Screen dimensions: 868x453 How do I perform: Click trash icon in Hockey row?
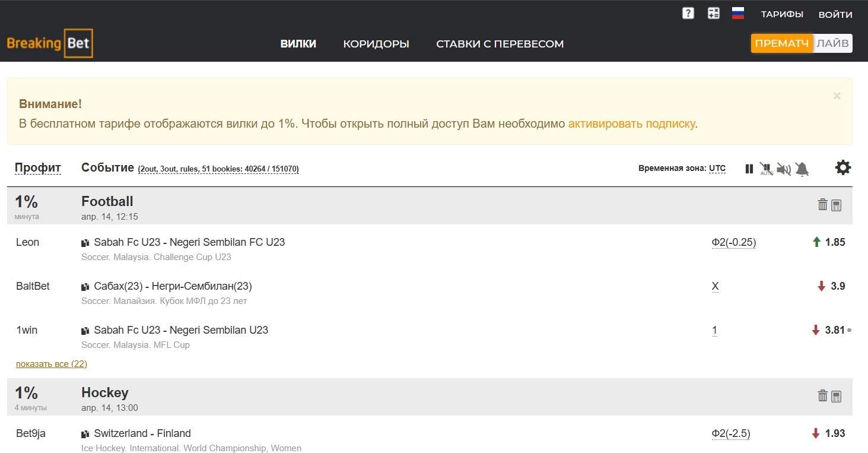pyautogui.click(x=822, y=396)
